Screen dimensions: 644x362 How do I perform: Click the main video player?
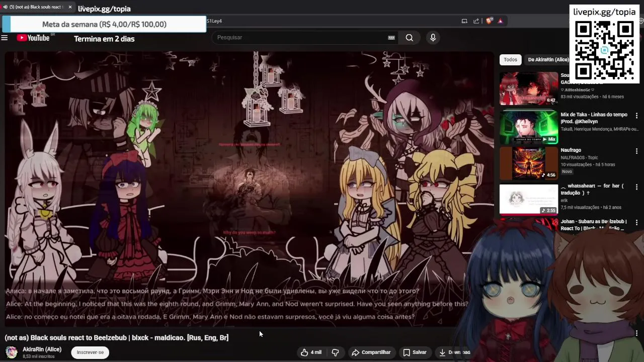pyautogui.click(x=250, y=189)
